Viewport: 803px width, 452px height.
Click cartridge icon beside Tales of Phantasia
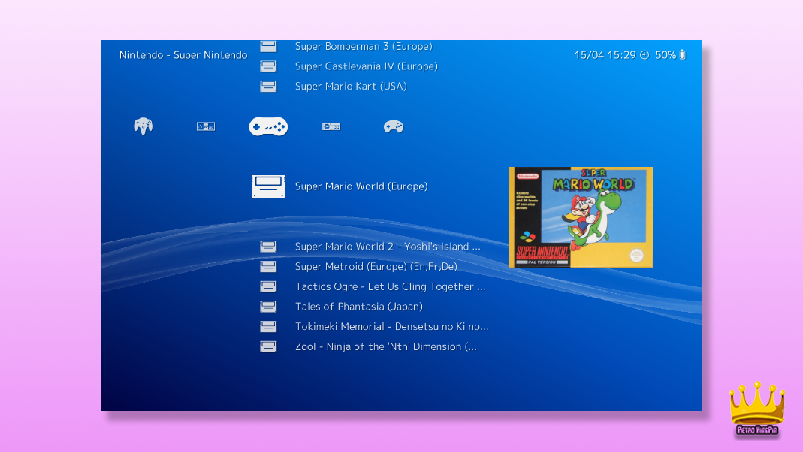(268, 307)
